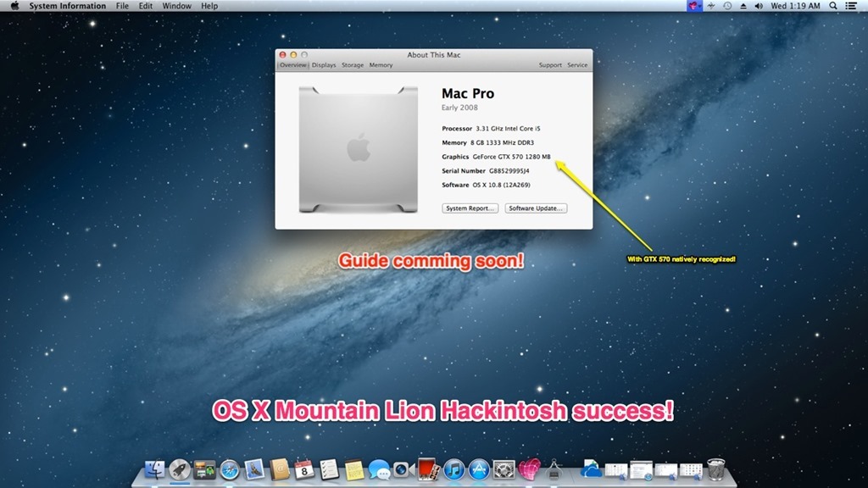The width and height of the screenshot is (868, 488).
Task: Open Calendar icon showing 8
Action: (304, 469)
